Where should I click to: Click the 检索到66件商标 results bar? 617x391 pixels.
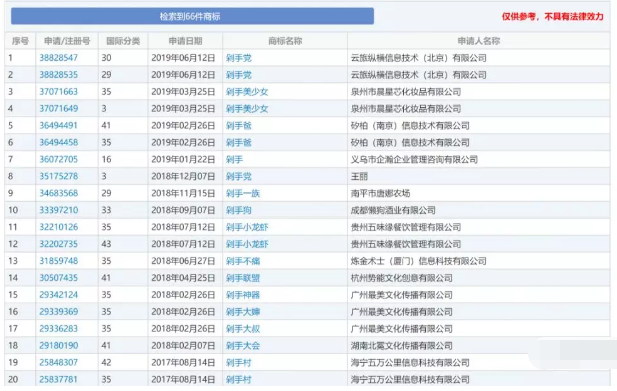192,16
